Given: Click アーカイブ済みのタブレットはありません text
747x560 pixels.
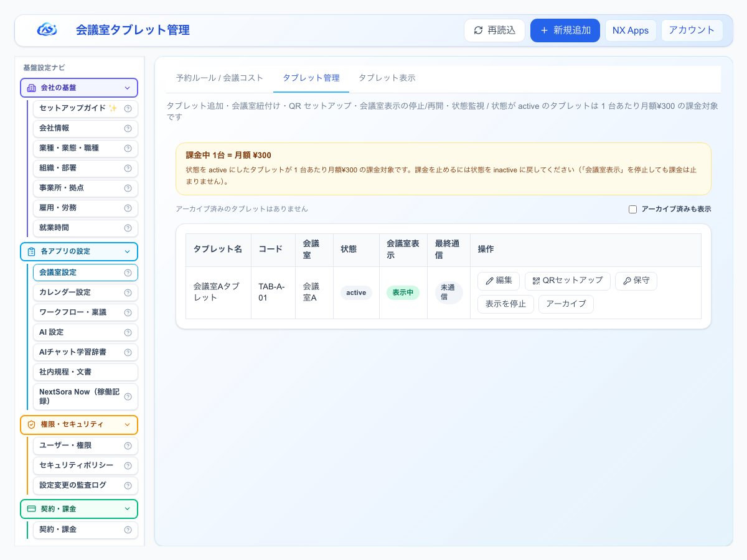Looking at the screenshot, I should [242, 210].
